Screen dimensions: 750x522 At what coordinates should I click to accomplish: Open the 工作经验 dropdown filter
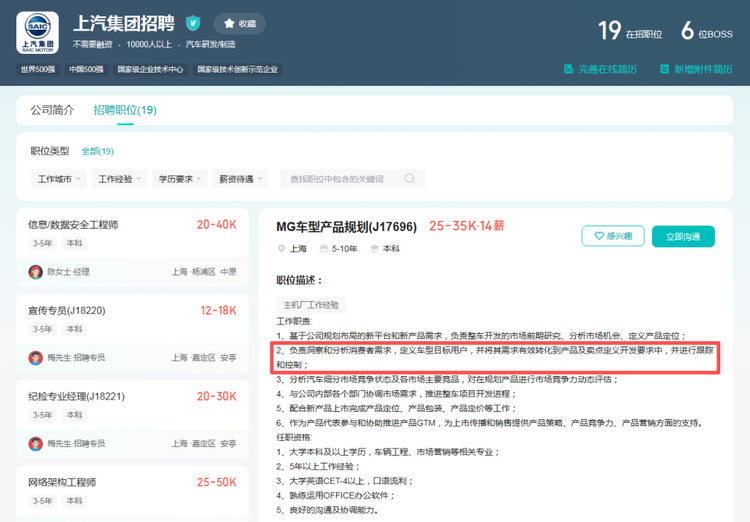tap(119, 179)
